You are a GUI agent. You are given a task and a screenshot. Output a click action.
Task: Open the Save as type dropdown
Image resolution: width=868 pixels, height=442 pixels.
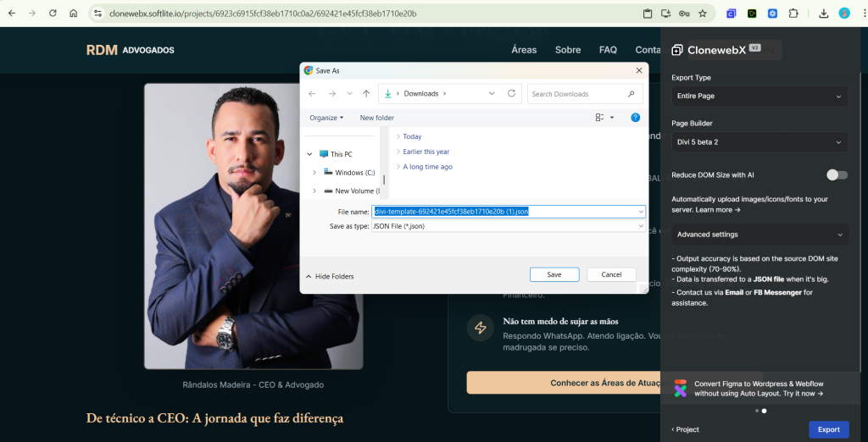pyautogui.click(x=509, y=226)
